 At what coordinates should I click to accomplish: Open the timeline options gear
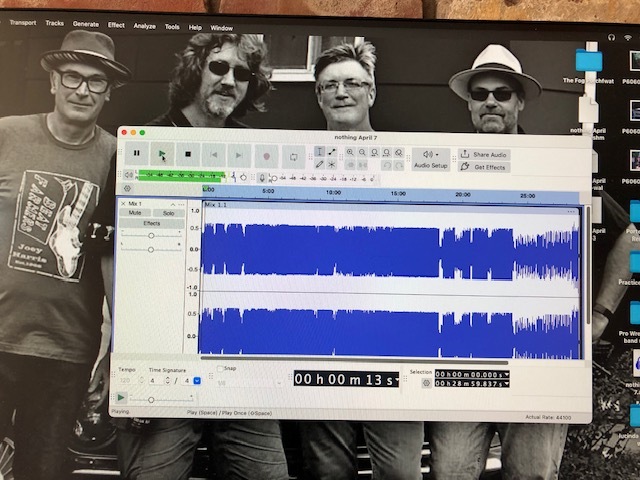point(127,188)
